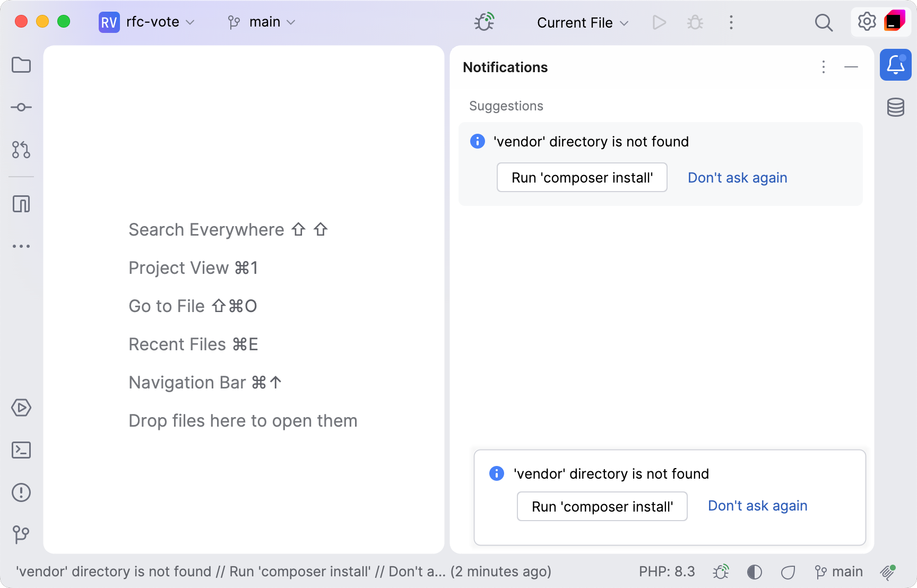The image size is (917, 588).
Task: Open the Structure tool window
Action: point(21,204)
